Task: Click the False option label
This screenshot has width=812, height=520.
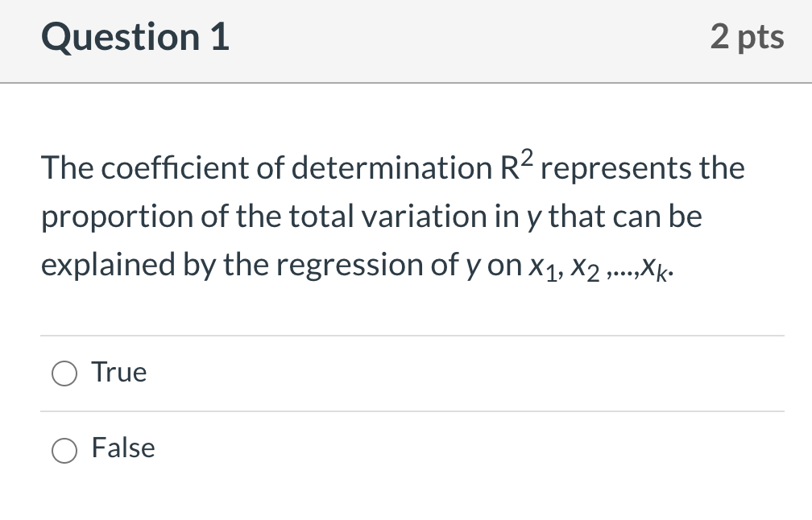Action: [x=122, y=448]
